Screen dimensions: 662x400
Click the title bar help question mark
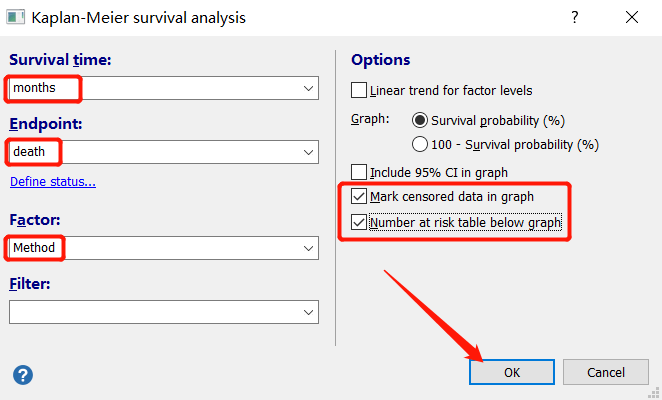pos(574,18)
